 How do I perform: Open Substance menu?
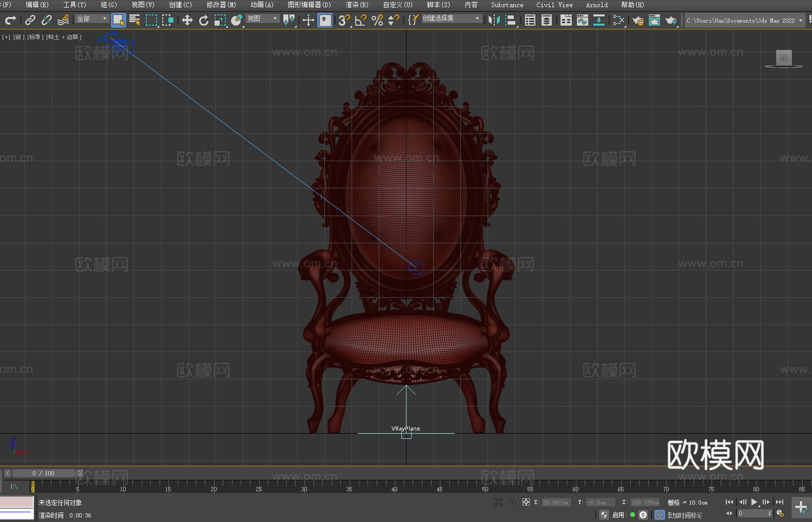point(507,5)
